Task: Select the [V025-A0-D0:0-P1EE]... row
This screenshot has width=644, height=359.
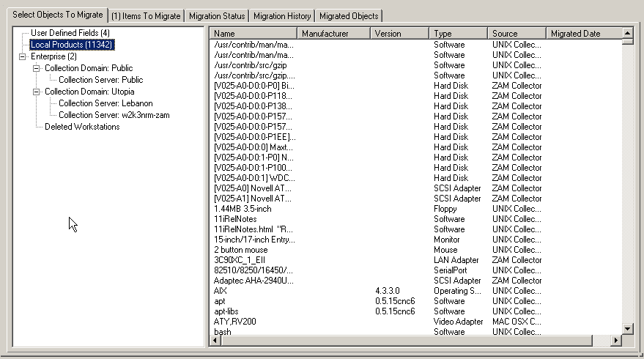Action: point(415,137)
